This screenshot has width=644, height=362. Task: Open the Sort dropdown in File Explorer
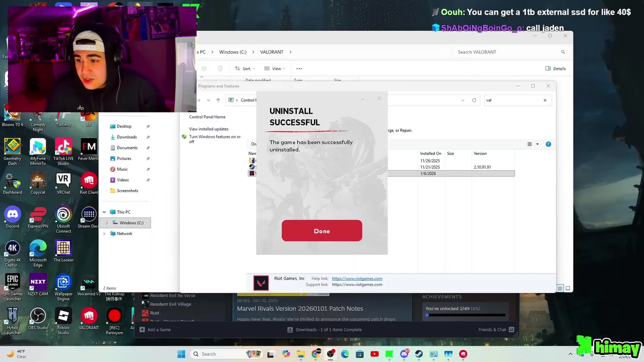[x=245, y=68]
